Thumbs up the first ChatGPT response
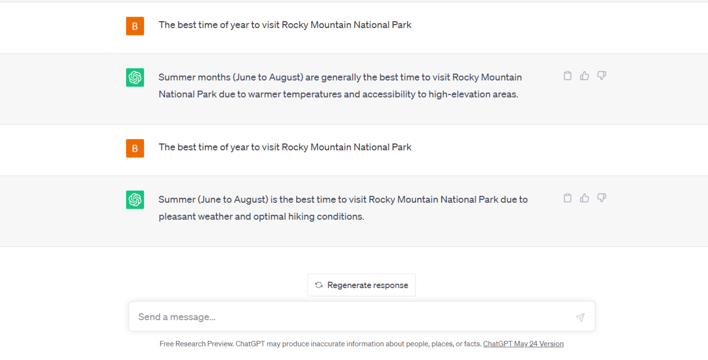708x360 pixels. click(x=584, y=76)
